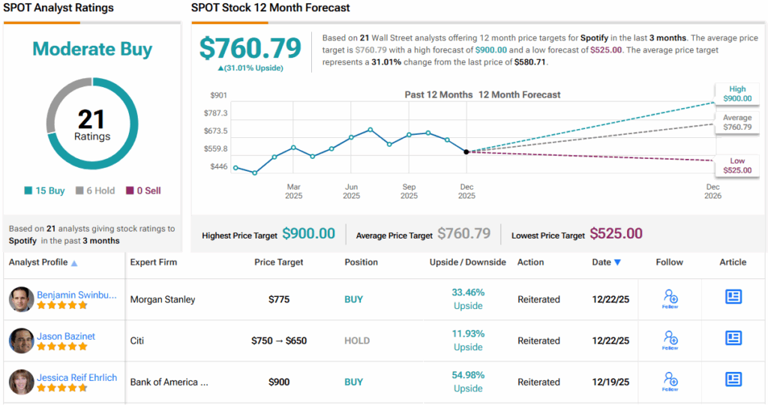Open Jessica Reif Ehrlich's profile link
Viewport: 768px width, 405px height.
click(x=79, y=377)
